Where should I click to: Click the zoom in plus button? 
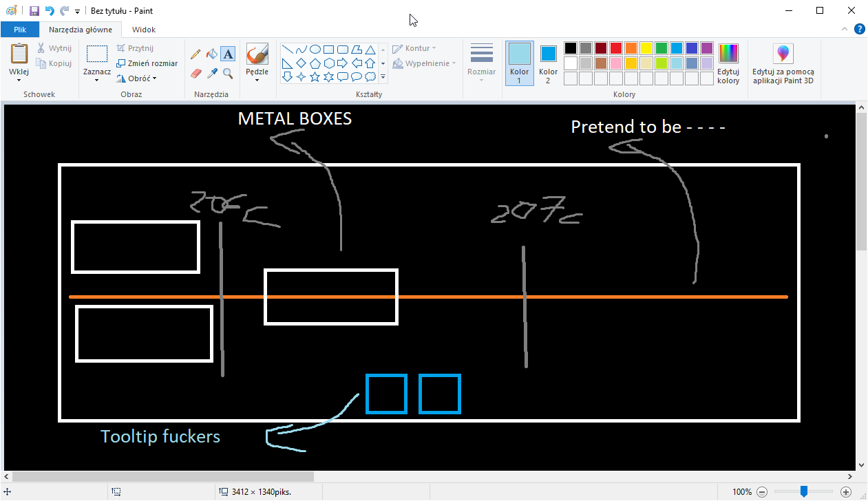pos(846,492)
